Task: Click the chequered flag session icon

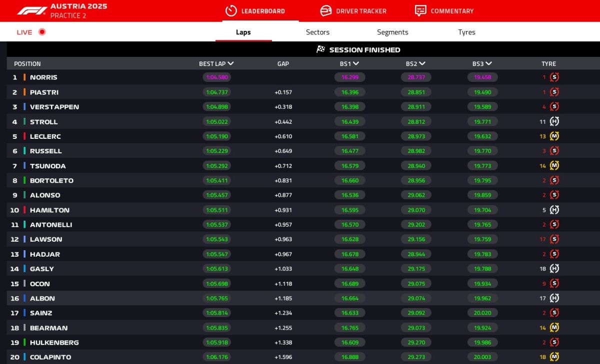Action: click(321, 49)
